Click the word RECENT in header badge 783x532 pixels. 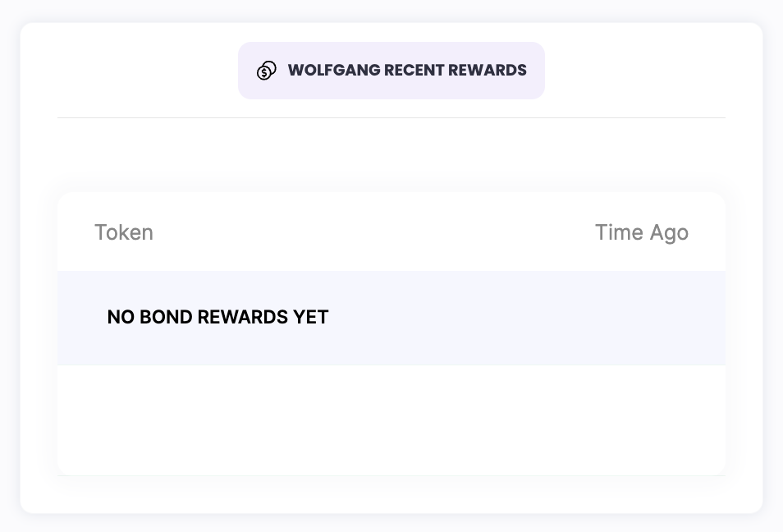(414, 71)
